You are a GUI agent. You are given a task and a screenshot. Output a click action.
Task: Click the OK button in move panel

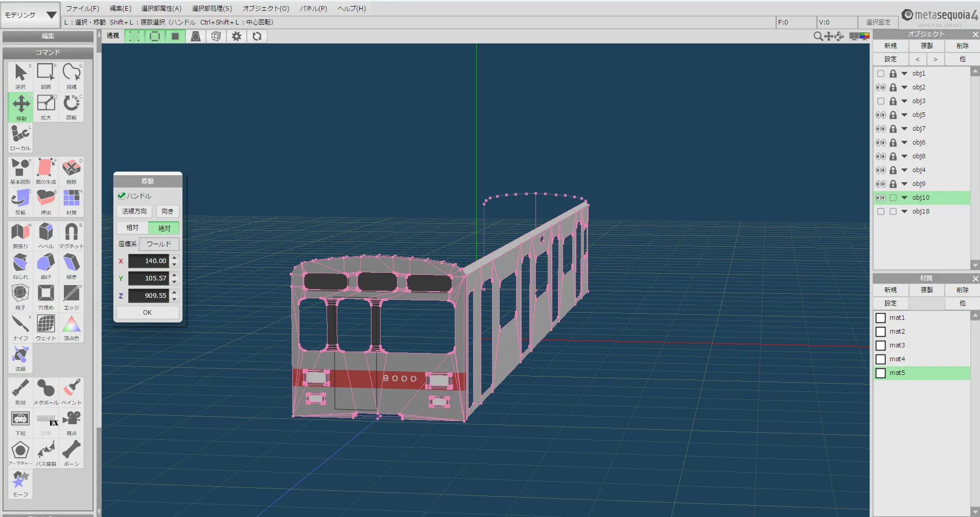pos(147,313)
